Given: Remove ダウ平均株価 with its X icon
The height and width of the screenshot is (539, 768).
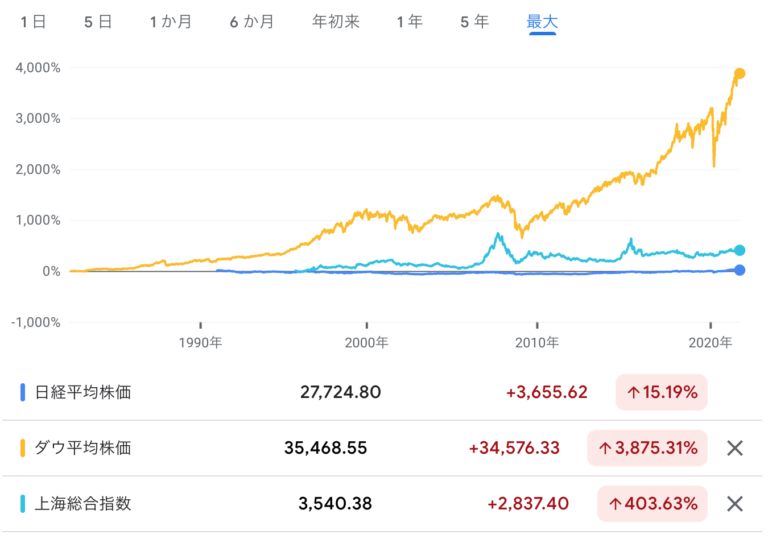Looking at the screenshot, I should pos(735,448).
